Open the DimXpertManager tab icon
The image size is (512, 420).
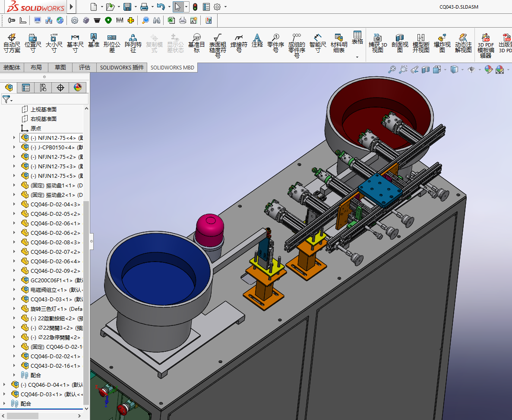tap(60, 88)
